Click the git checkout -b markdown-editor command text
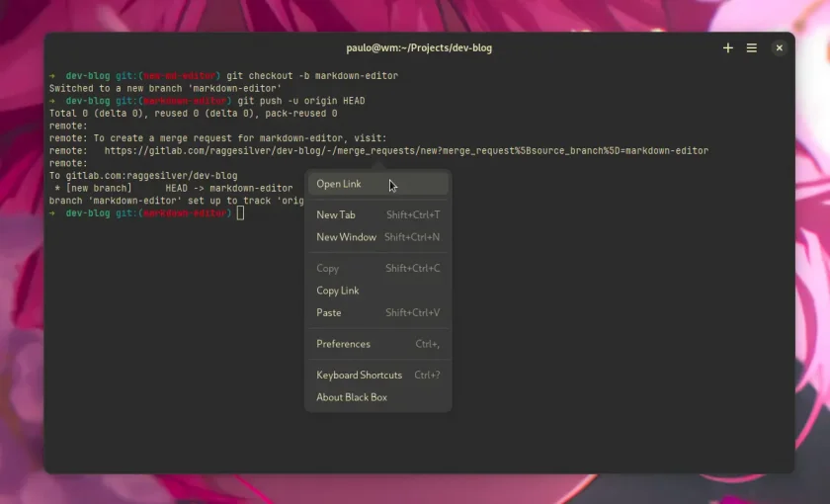 312,76
